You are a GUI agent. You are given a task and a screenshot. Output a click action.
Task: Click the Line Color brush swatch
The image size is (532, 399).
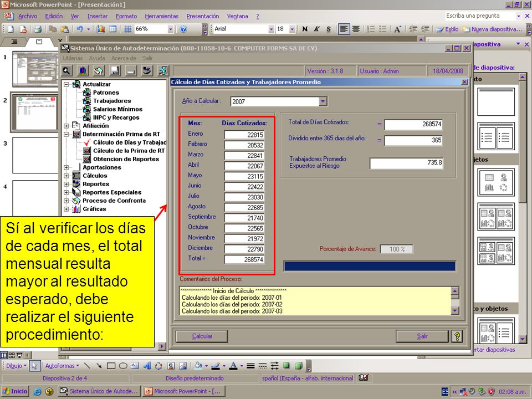point(216,366)
